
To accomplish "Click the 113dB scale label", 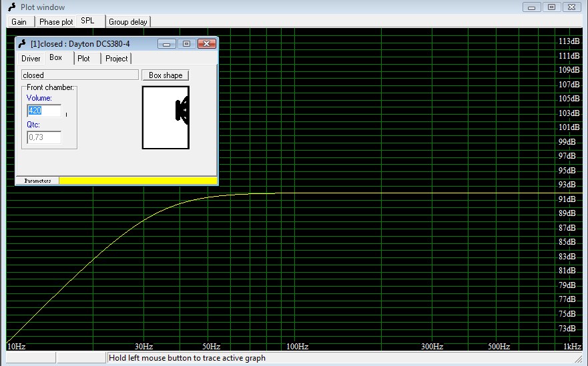I will [x=569, y=41].
